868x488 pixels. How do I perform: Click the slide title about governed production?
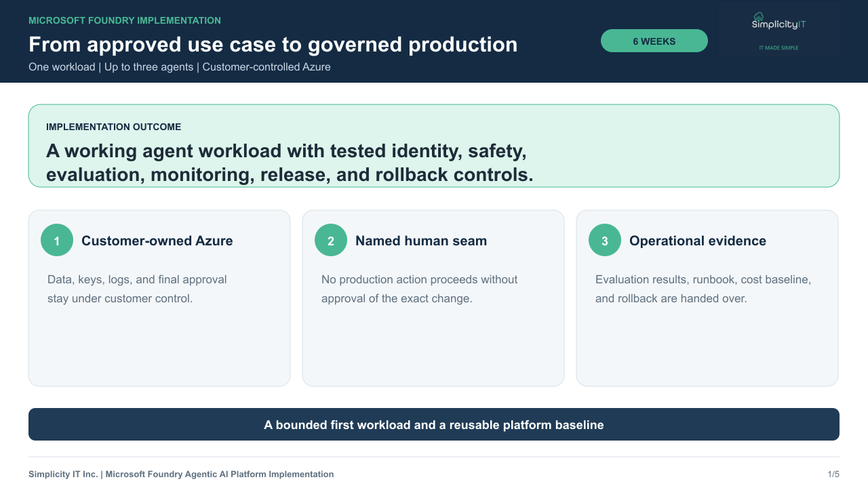pos(273,44)
